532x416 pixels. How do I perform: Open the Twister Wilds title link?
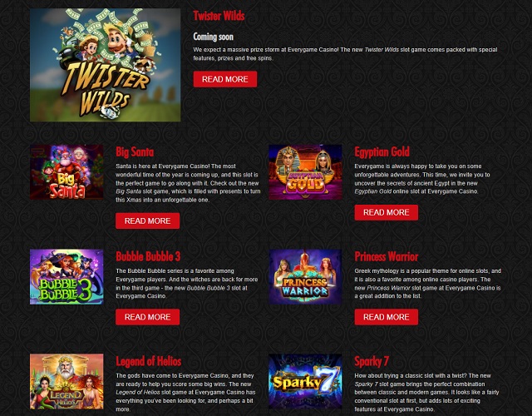219,16
